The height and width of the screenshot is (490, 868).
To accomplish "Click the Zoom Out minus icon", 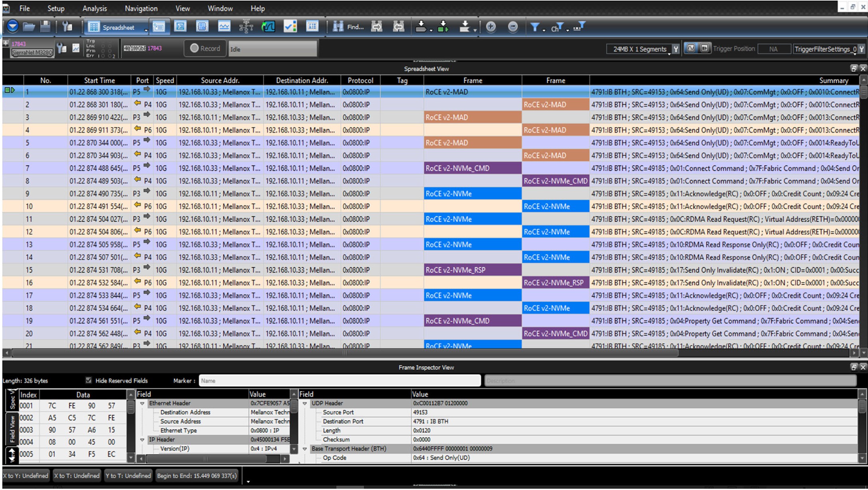I will pos(513,27).
